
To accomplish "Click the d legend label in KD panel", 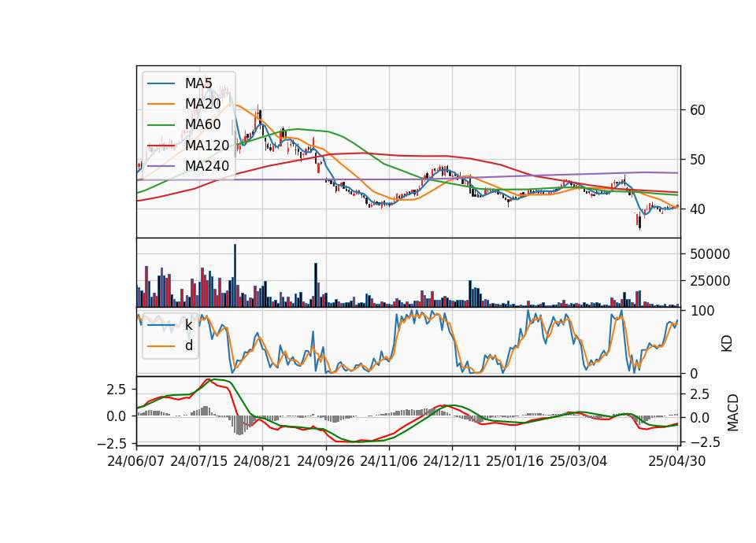I will click(189, 345).
